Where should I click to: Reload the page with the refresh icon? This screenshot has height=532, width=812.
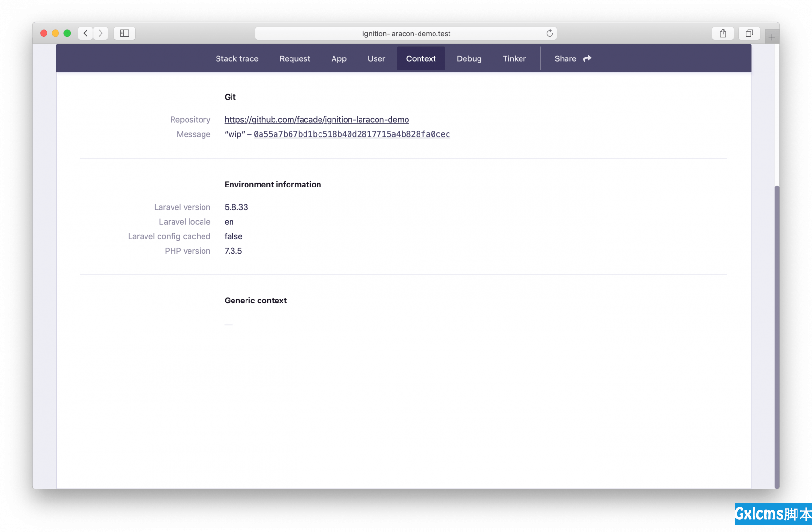(x=550, y=33)
